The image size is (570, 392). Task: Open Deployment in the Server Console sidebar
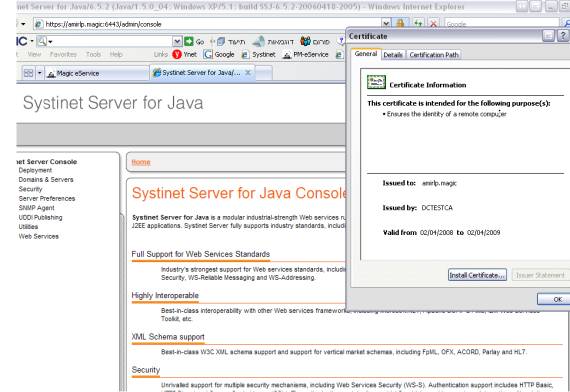click(35, 170)
